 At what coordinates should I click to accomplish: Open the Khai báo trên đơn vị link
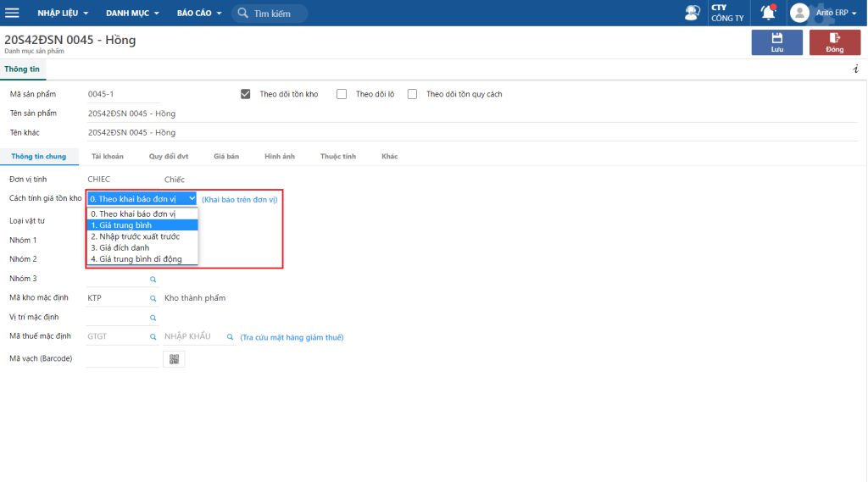pyautogui.click(x=240, y=200)
